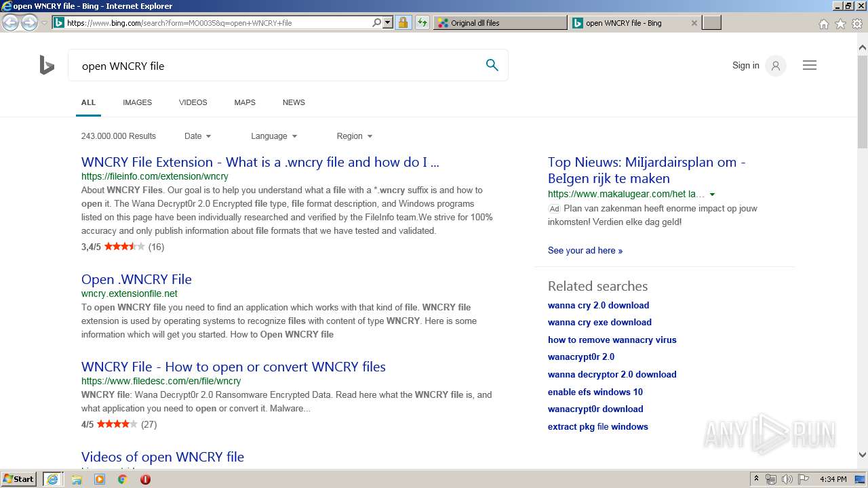Show hidden tray icons arrow
The width and height of the screenshot is (868, 488).
coord(756,479)
